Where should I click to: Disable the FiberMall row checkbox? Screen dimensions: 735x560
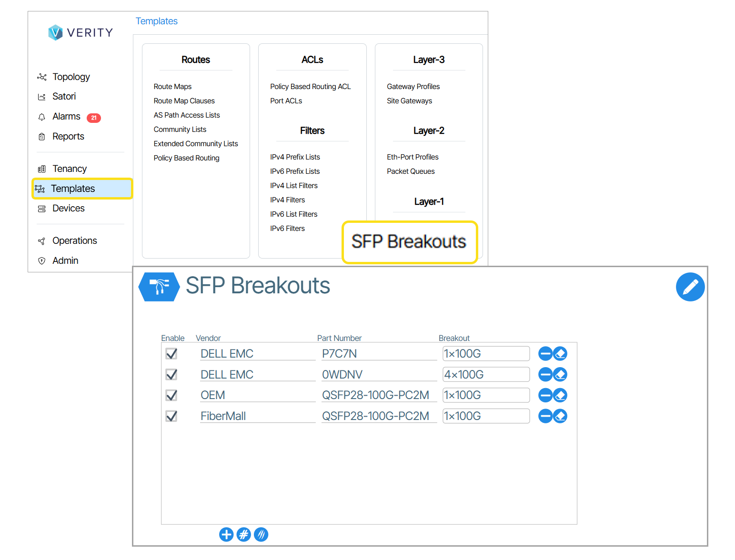click(171, 416)
